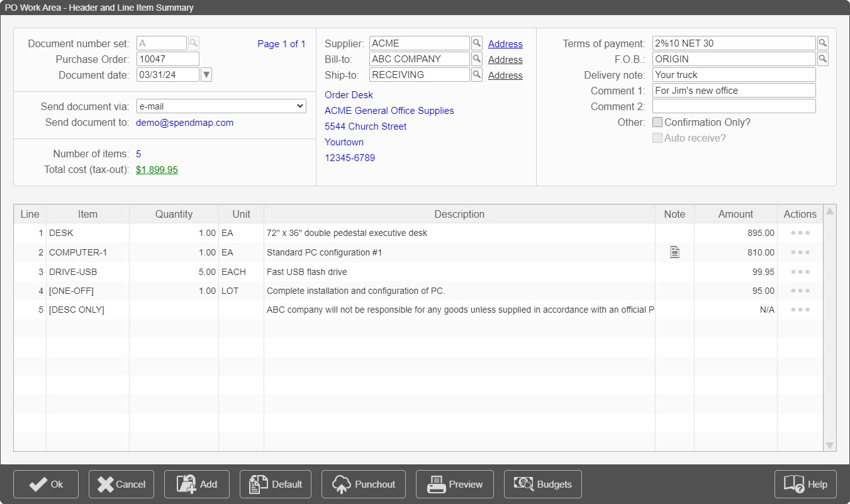850x504 pixels.
Task: Open the Budgets viewer
Action: 542,484
